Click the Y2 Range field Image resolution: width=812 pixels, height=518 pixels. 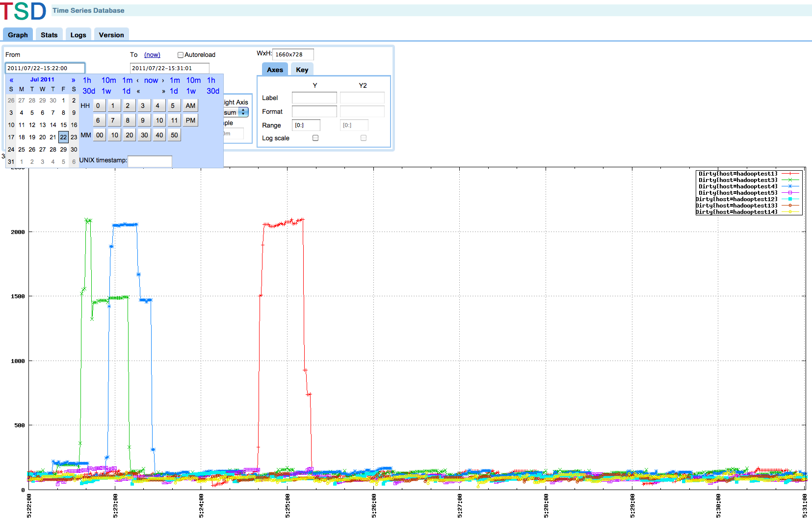354,125
